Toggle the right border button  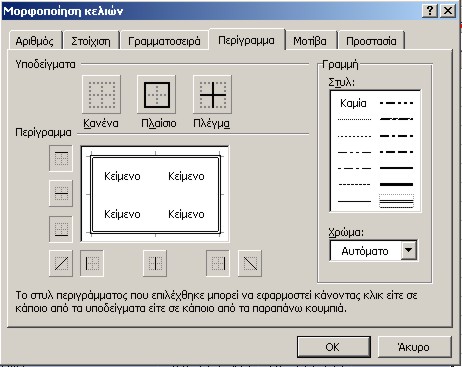tap(218, 264)
